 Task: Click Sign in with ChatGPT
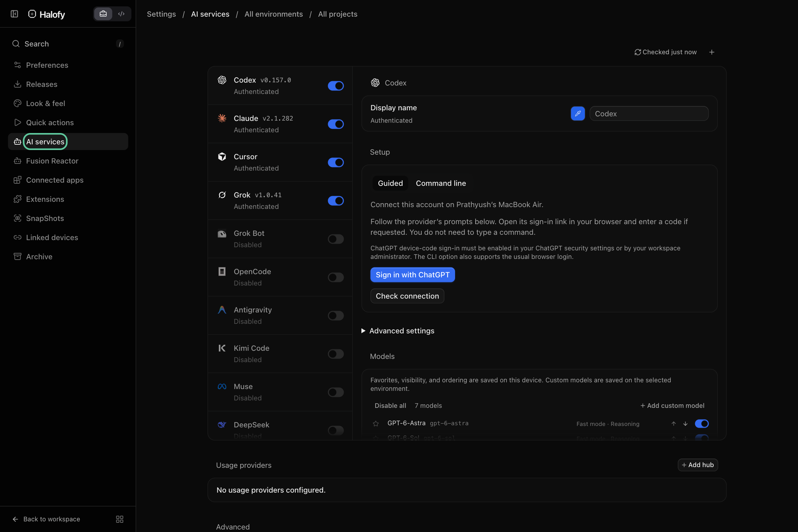pyautogui.click(x=412, y=275)
